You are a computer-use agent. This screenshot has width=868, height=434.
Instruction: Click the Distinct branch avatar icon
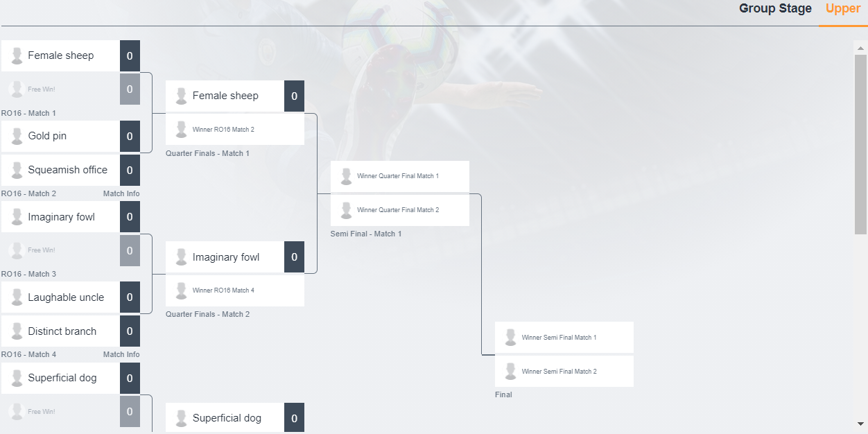(17, 332)
